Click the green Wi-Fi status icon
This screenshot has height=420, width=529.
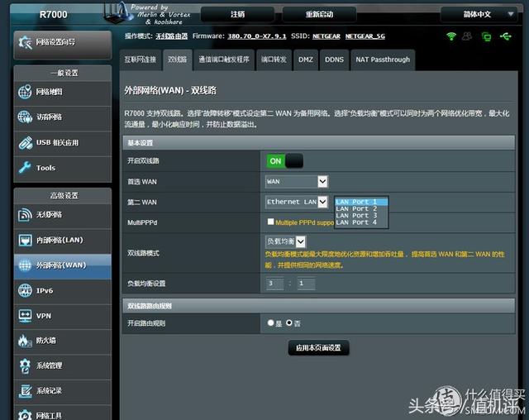pos(451,36)
